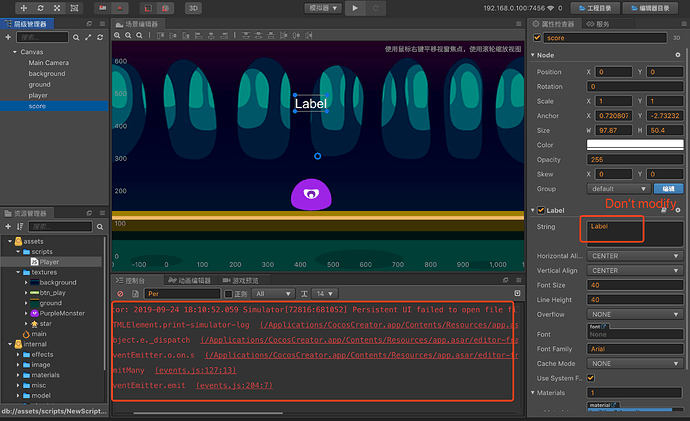Image resolution: width=690 pixels, height=421 pixels.
Task: Click the add asset plus icon in the assets panel
Action: tap(7, 226)
